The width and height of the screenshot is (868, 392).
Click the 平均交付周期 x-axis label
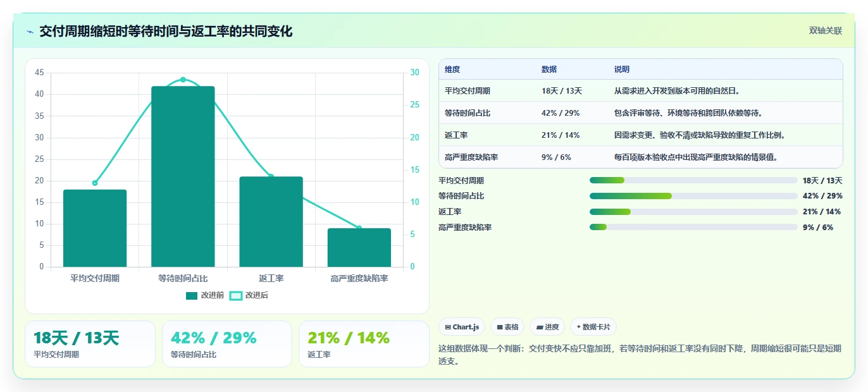pyautogui.click(x=95, y=278)
